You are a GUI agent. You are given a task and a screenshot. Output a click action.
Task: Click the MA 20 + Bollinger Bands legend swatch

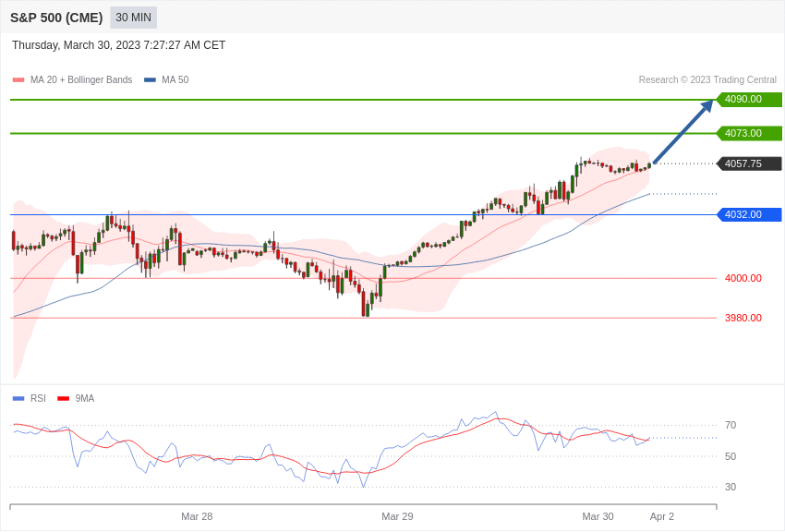click(18, 80)
